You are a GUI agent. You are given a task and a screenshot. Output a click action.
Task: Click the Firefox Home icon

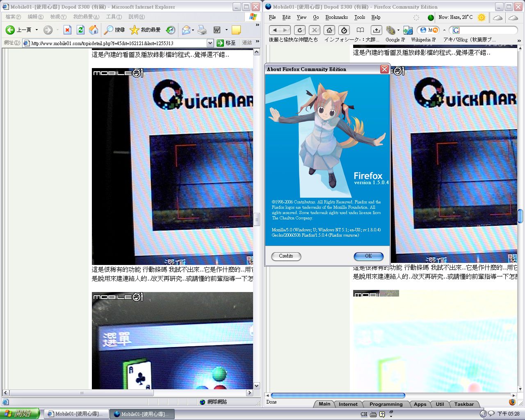[x=329, y=30]
